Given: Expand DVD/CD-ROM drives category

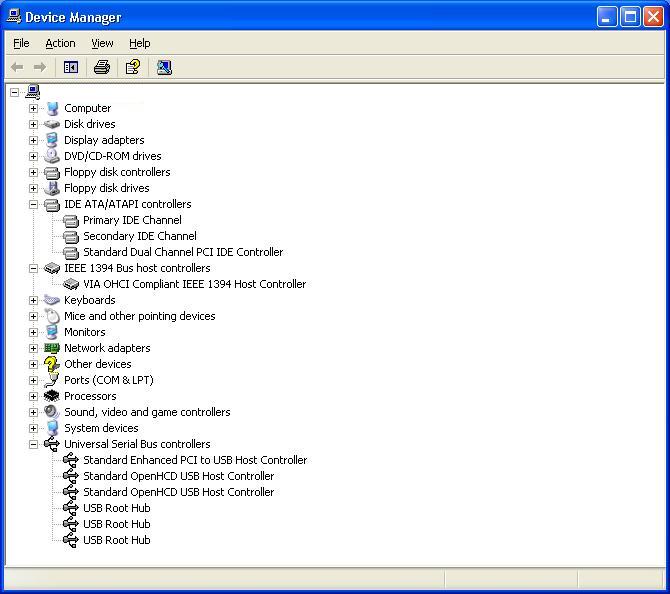Looking at the screenshot, I should point(33,156).
